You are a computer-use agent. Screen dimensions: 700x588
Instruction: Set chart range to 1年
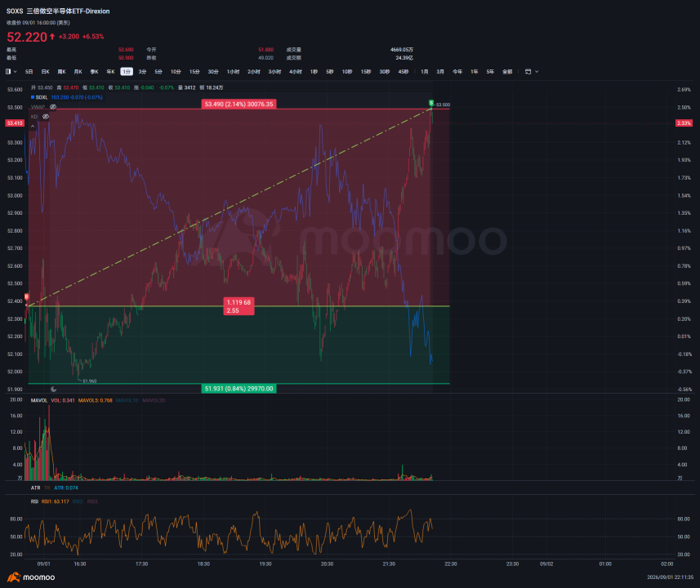475,71
